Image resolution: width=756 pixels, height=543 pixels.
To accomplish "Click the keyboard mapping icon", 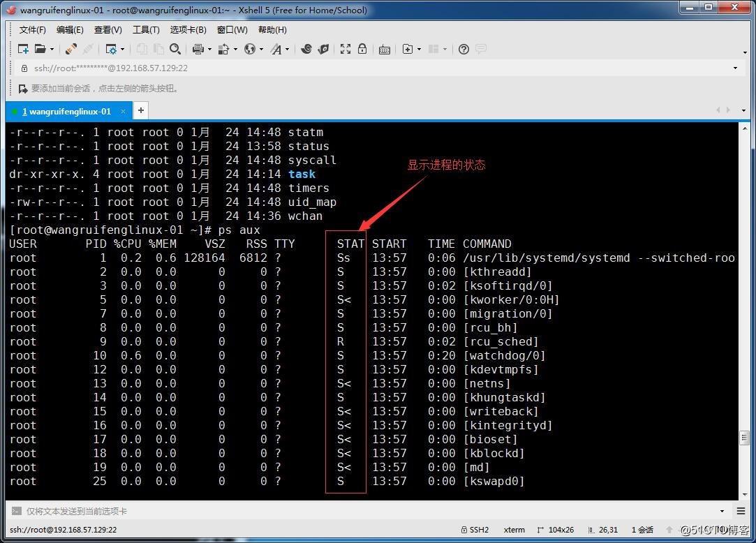I will 384,49.
